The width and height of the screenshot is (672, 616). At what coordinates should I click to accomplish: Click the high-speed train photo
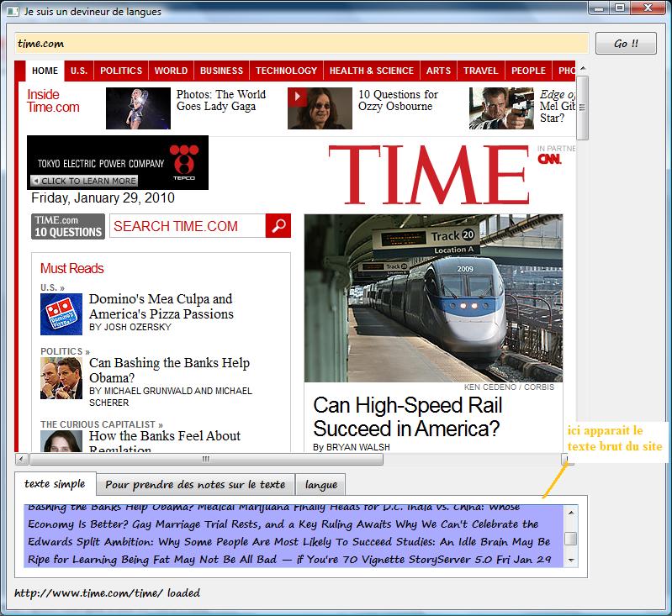pyautogui.click(x=433, y=298)
